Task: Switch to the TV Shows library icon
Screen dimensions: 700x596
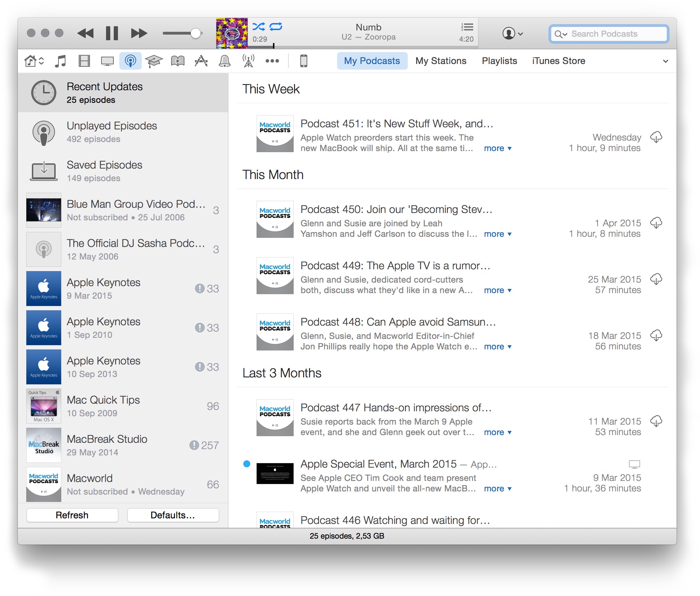Action: click(x=107, y=61)
